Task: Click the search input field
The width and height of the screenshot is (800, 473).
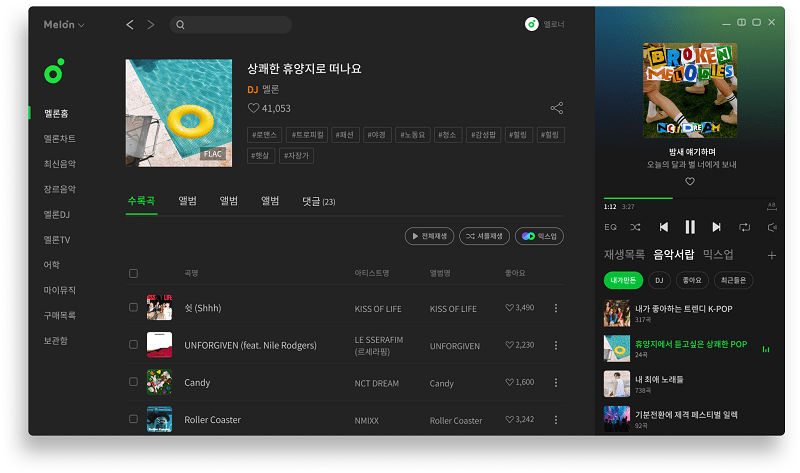Action: point(231,24)
